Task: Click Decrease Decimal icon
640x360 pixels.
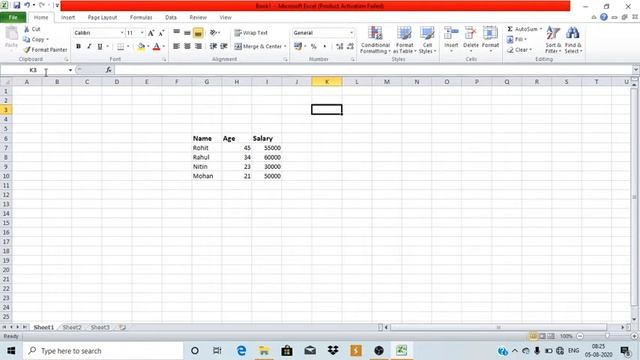Action: [x=350, y=47]
